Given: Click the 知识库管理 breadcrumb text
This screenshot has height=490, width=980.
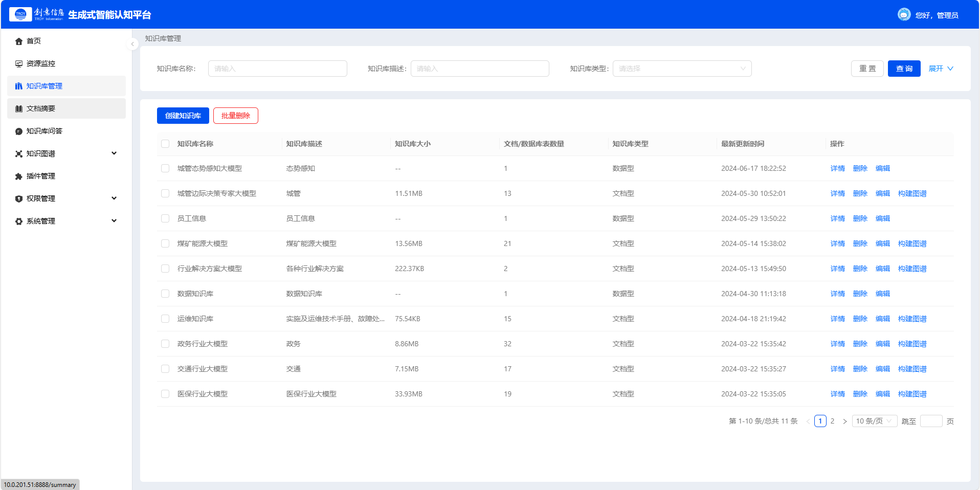Looking at the screenshot, I should [163, 38].
